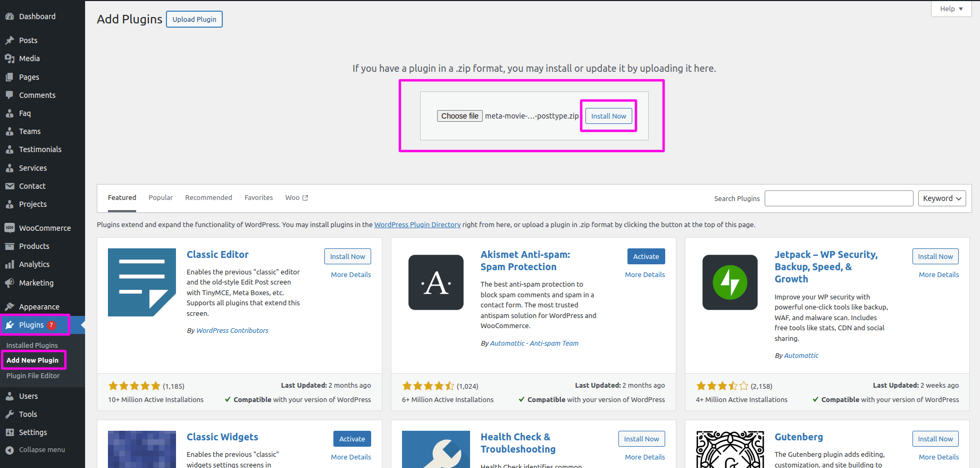This screenshot has height=468, width=980.
Task: Click the Choose file button
Action: click(460, 116)
